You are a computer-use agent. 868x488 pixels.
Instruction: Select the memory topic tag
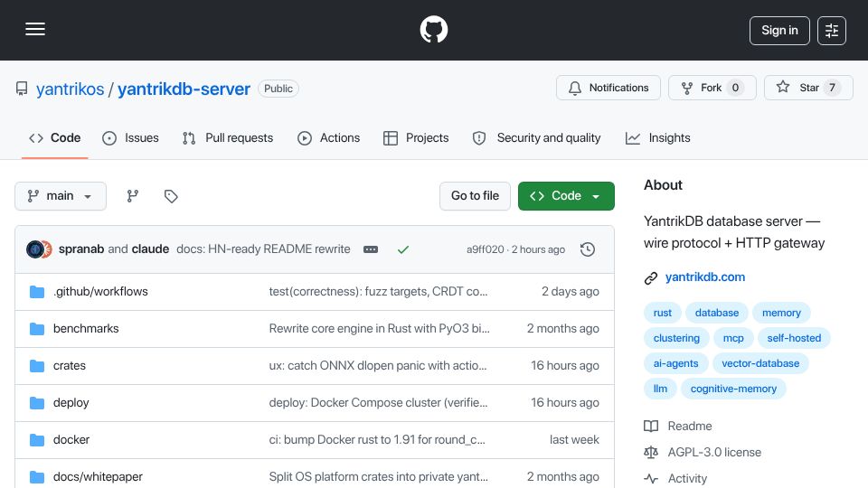[781, 314]
